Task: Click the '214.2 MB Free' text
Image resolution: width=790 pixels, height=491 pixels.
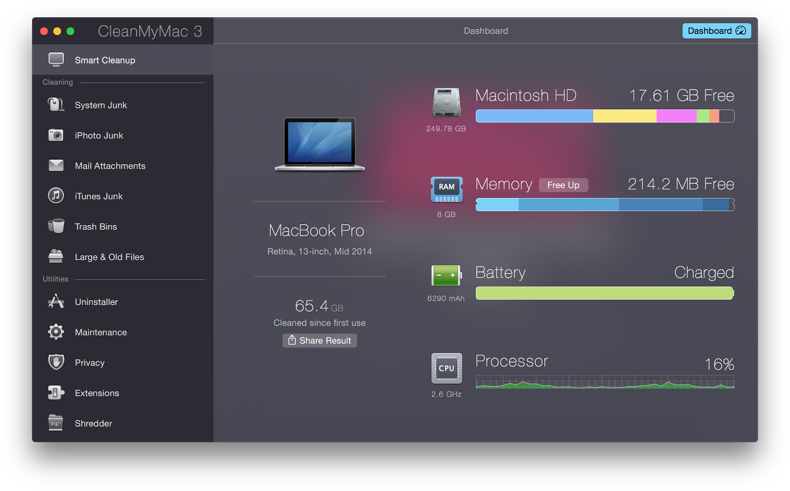Action: [681, 184]
